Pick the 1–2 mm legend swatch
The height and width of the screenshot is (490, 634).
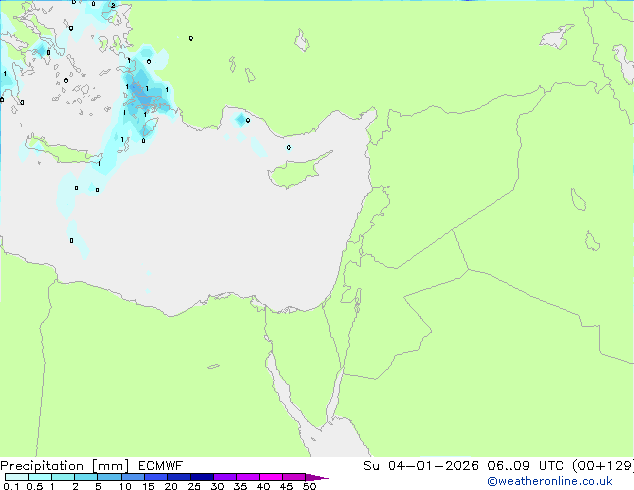coord(63,477)
